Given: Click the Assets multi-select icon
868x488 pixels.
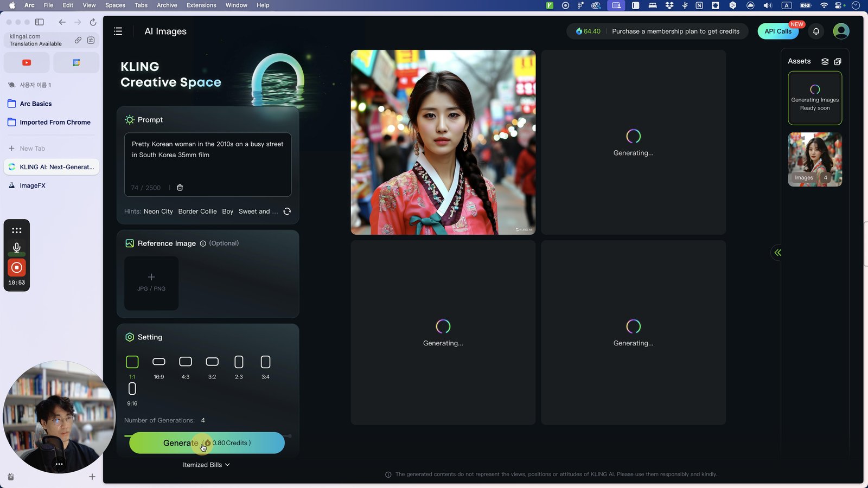Looking at the screenshot, I should click(x=838, y=61).
